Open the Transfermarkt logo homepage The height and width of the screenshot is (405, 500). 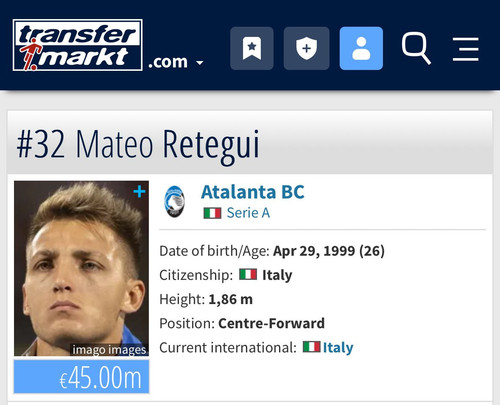pyautogui.click(x=78, y=45)
